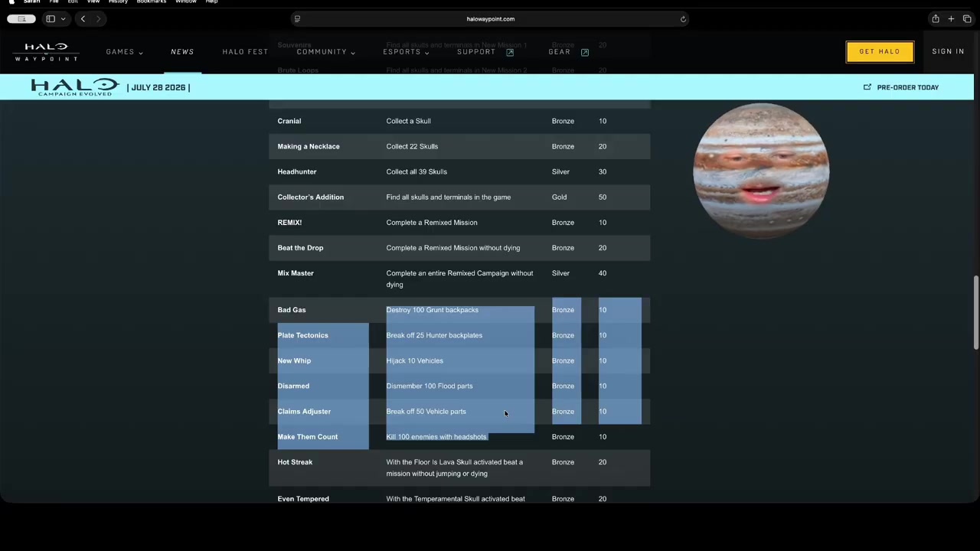Click the Jupiter face image
The height and width of the screenshot is (551, 980).
click(x=761, y=171)
